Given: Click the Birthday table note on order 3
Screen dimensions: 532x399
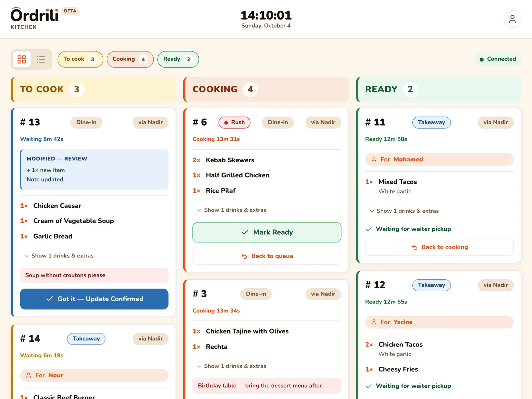Looking at the screenshot, I should (x=267, y=386).
